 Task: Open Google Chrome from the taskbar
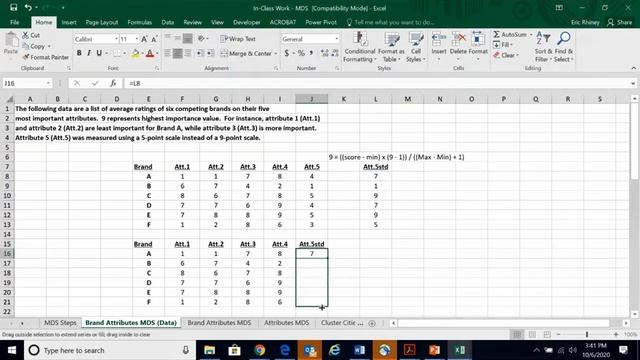coord(260,350)
